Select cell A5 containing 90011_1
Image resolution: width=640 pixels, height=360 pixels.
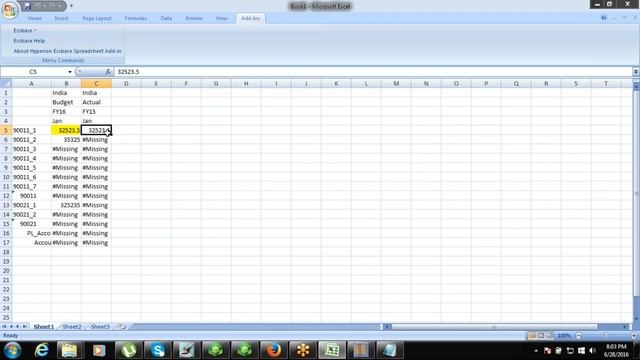coord(31,130)
